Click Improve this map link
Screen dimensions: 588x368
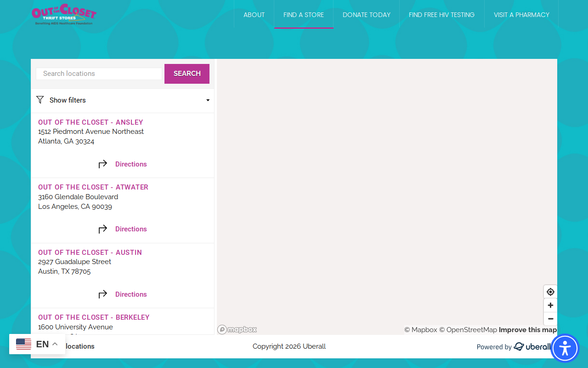point(528,330)
